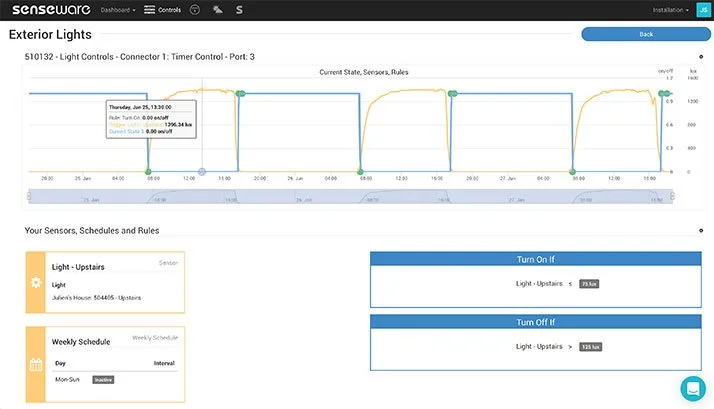Click 'Julien's House: 504405 - Upstairs' text

coord(96,298)
